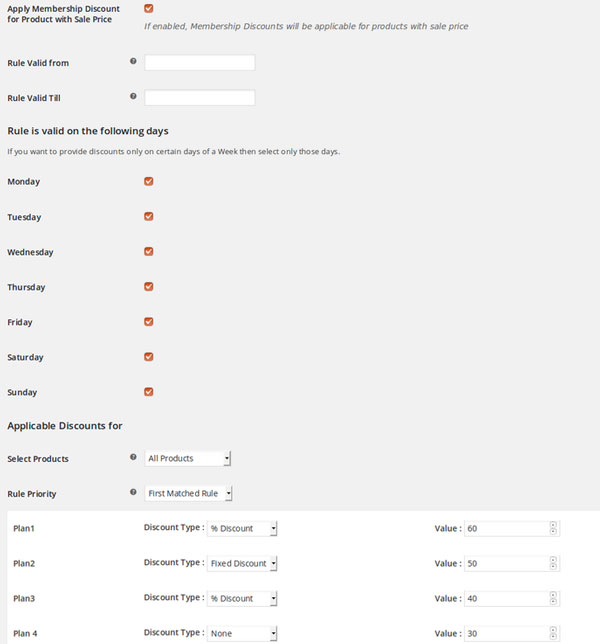Click the Rule Valid Till date field

[x=200, y=97]
